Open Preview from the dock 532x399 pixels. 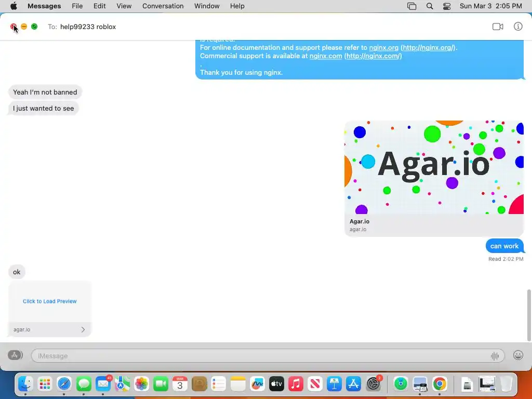(x=420, y=384)
